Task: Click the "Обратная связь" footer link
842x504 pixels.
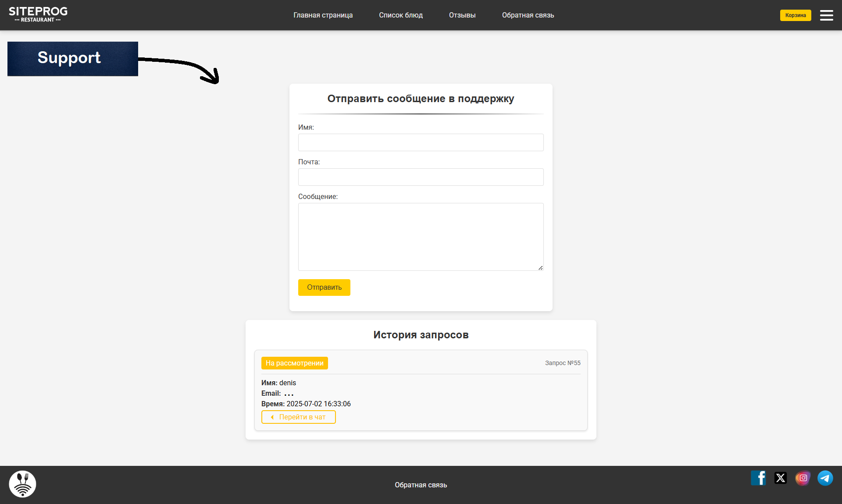Action: click(x=421, y=485)
